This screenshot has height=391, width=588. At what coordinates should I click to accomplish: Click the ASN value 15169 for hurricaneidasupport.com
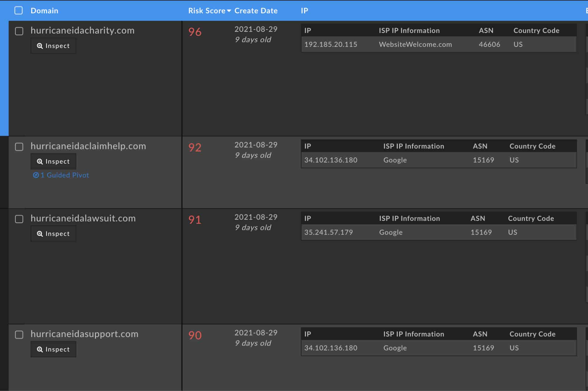[484, 348]
